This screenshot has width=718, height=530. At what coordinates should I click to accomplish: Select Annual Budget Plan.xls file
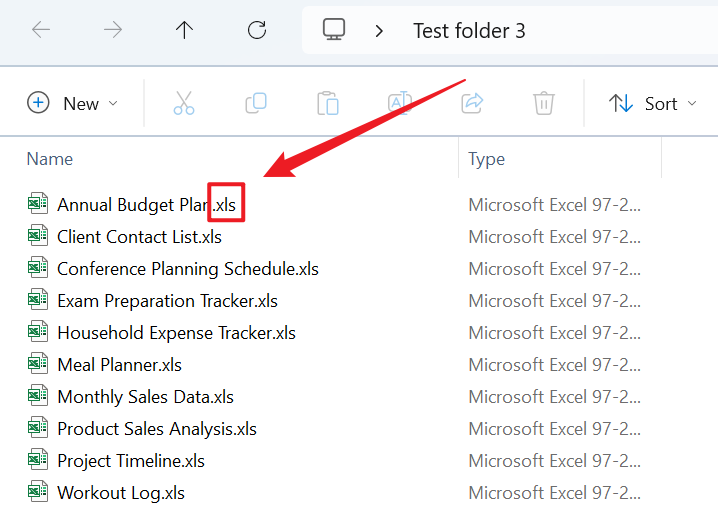coord(146,205)
